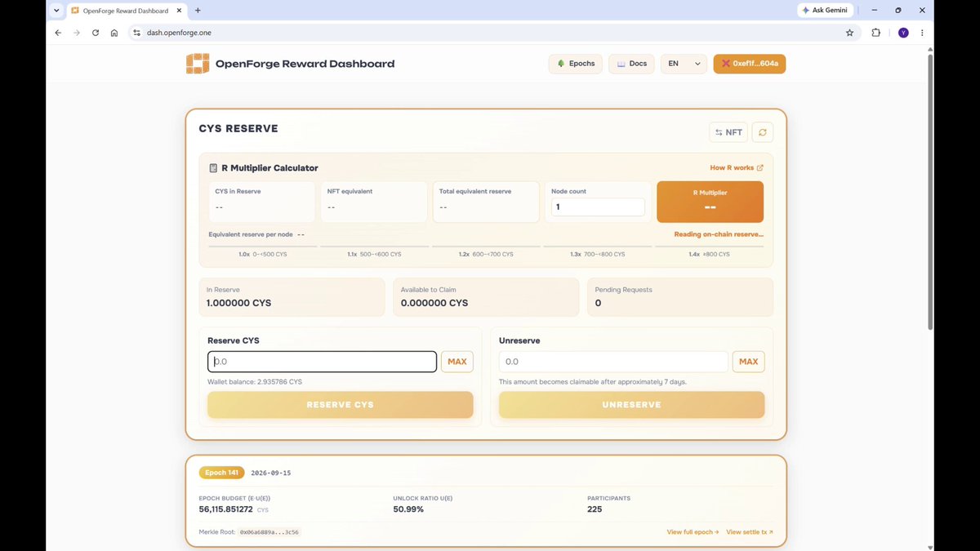Click the R Multiplier result card

pos(710,202)
